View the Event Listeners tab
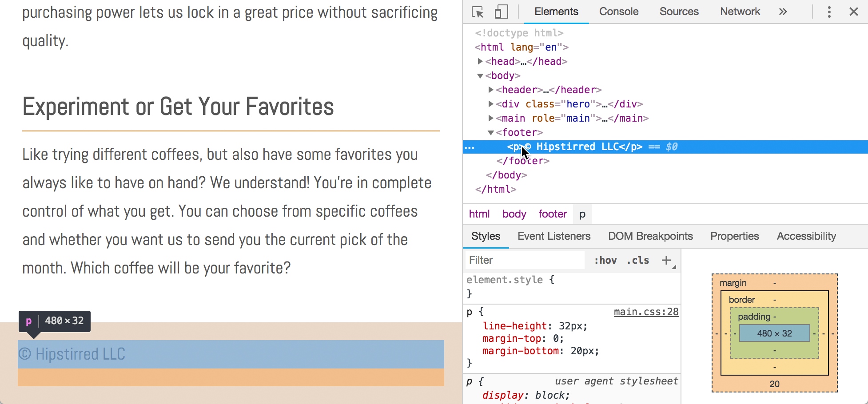Viewport: 868px width, 404px height. pyautogui.click(x=553, y=236)
